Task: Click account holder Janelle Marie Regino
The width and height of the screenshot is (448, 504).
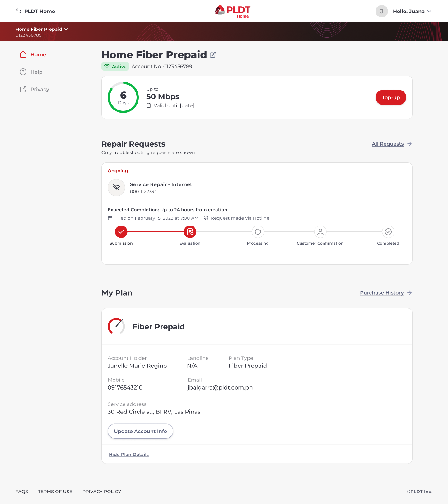Action: coord(137,366)
